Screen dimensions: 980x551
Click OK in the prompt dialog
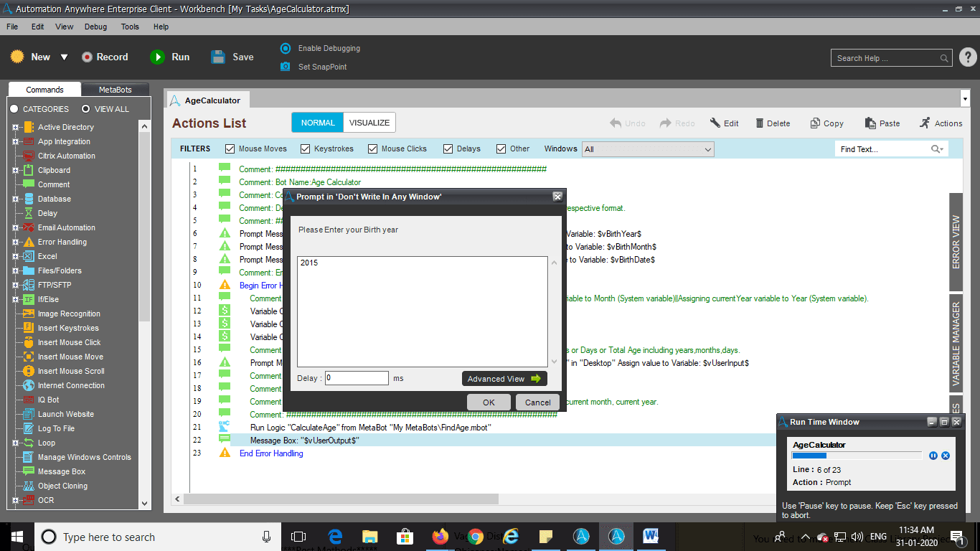point(489,402)
